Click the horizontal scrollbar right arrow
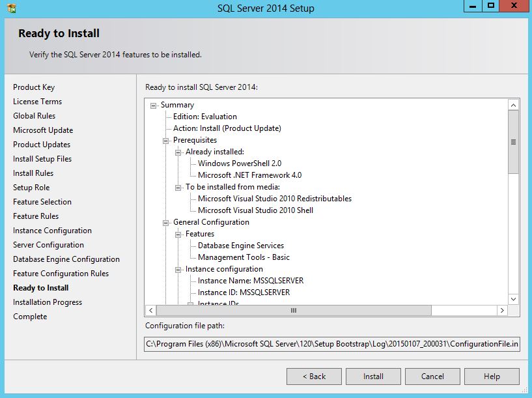Screen dimensions: 532x398 tap(501, 311)
